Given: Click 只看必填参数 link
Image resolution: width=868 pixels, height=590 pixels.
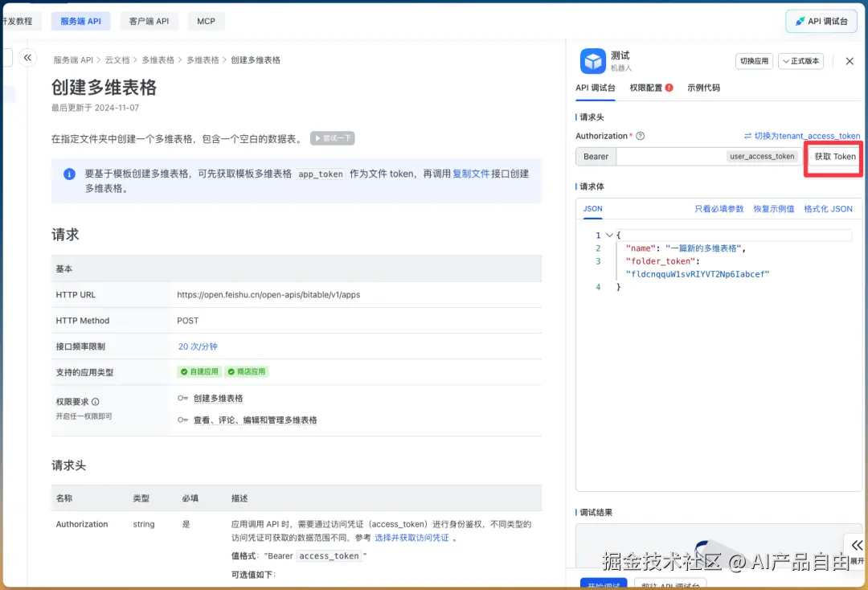Looking at the screenshot, I should [x=719, y=209].
